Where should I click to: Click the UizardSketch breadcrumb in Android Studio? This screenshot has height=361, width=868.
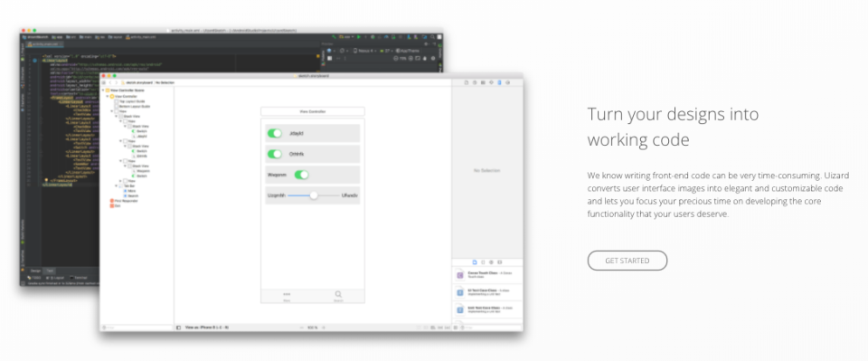pos(35,37)
